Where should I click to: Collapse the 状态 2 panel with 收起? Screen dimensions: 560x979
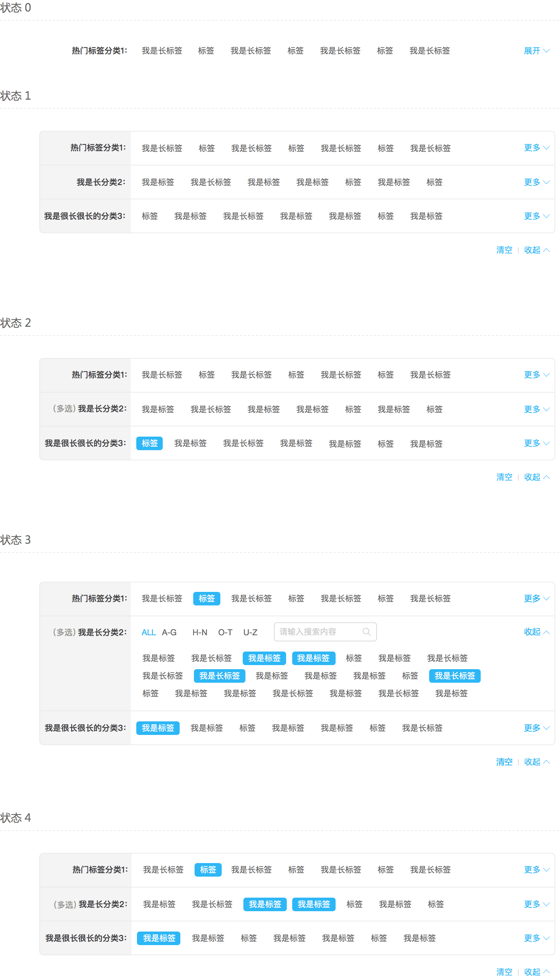tap(537, 477)
